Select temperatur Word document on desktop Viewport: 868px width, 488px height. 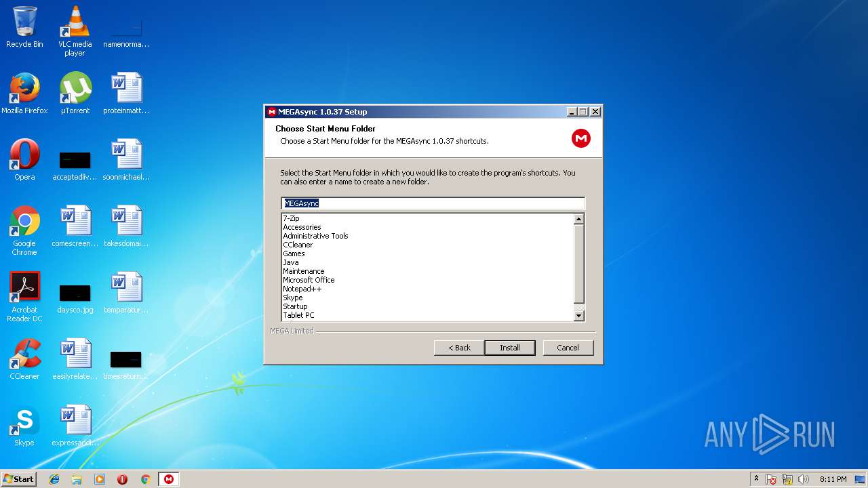point(126,293)
